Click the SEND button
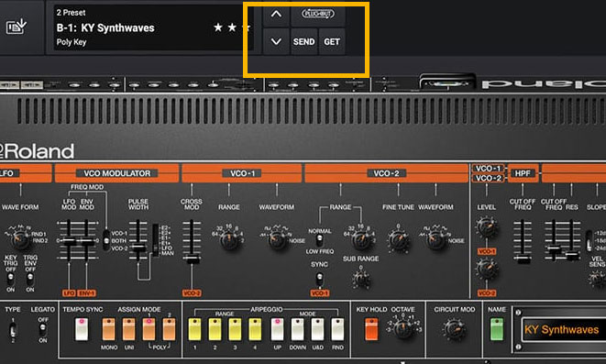Image resolution: width=606 pixels, height=364 pixels. tap(303, 42)
